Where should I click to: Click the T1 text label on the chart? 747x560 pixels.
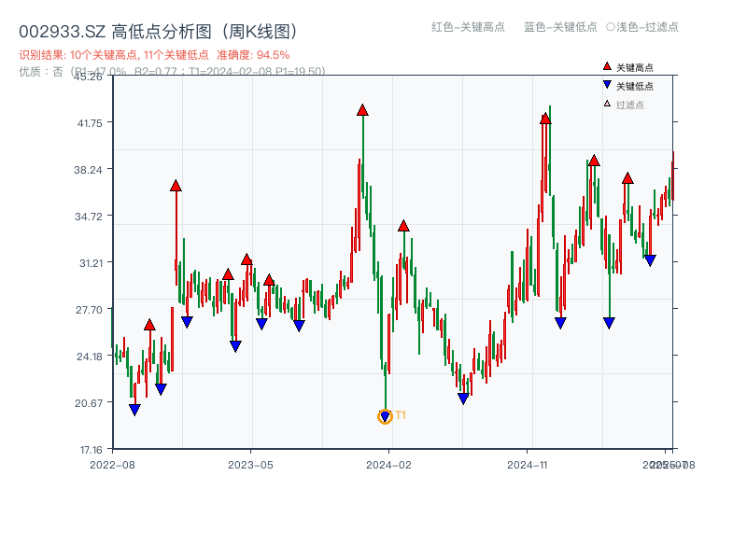[400, 414]
